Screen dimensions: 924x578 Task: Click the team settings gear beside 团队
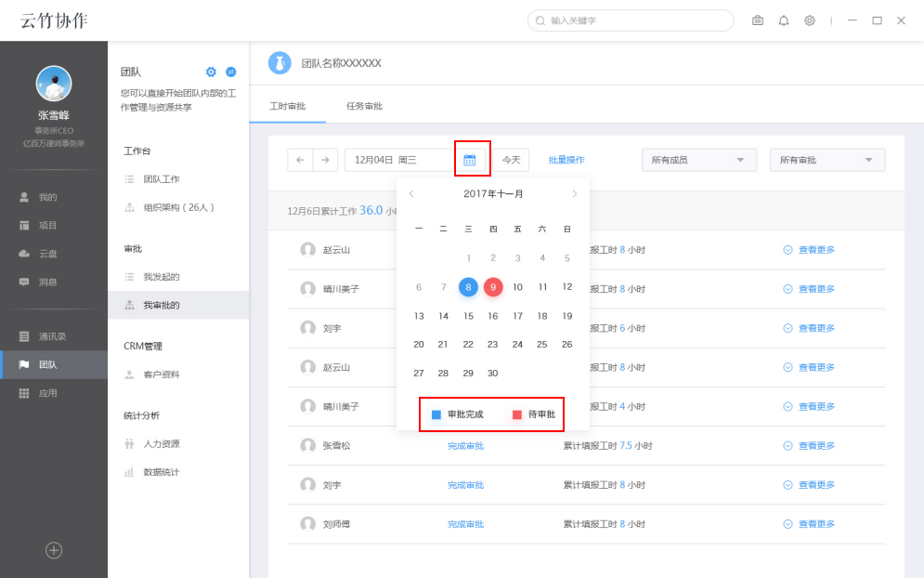point(211,71)
